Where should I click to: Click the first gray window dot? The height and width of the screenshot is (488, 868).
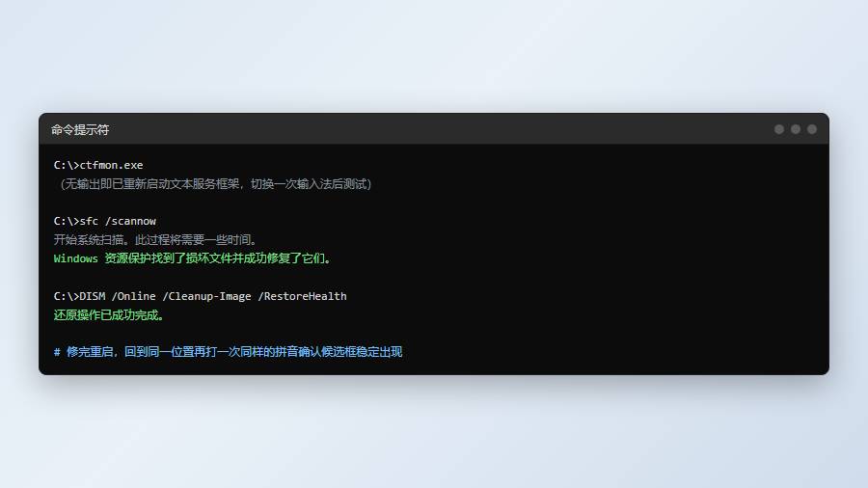(779, 129)
